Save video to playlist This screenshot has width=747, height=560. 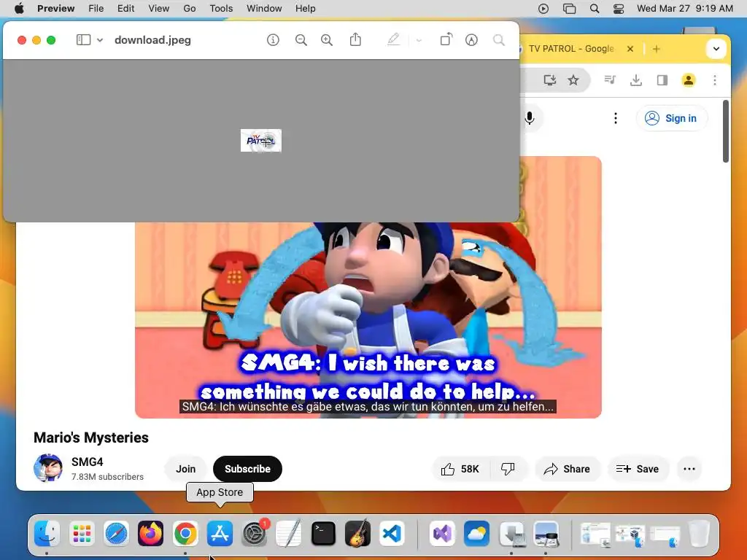637,469
